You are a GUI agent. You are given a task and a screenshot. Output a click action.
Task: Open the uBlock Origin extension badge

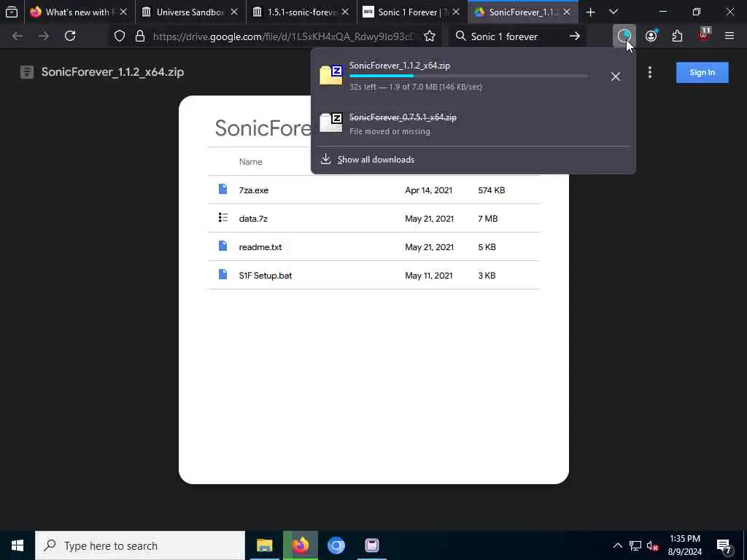coord(704,35)
